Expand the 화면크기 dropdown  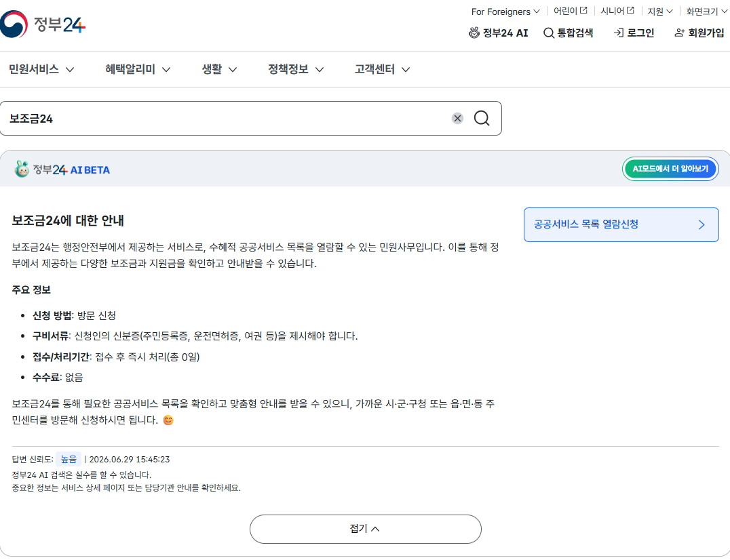coord(706,11)
